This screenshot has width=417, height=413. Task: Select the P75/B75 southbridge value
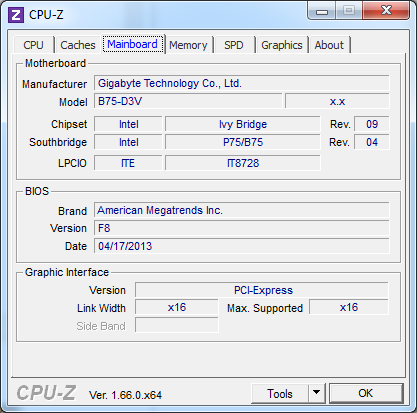tap(243, 142)
